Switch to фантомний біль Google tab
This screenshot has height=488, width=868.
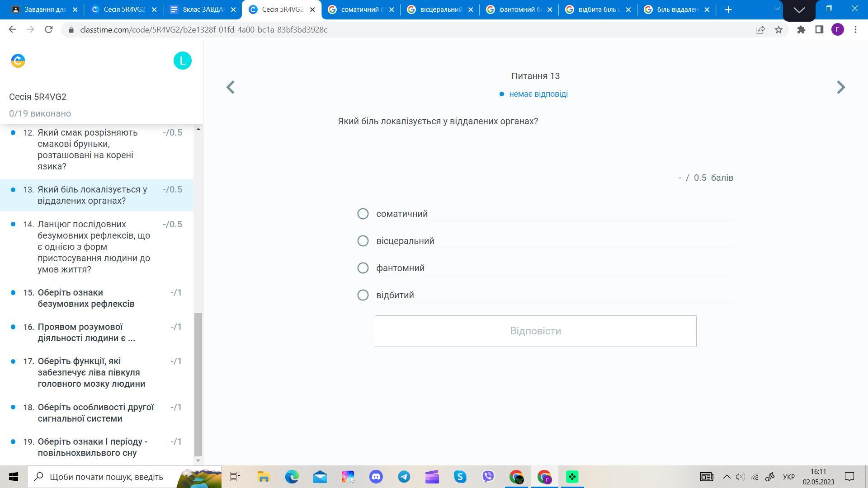tap(519, 9)
